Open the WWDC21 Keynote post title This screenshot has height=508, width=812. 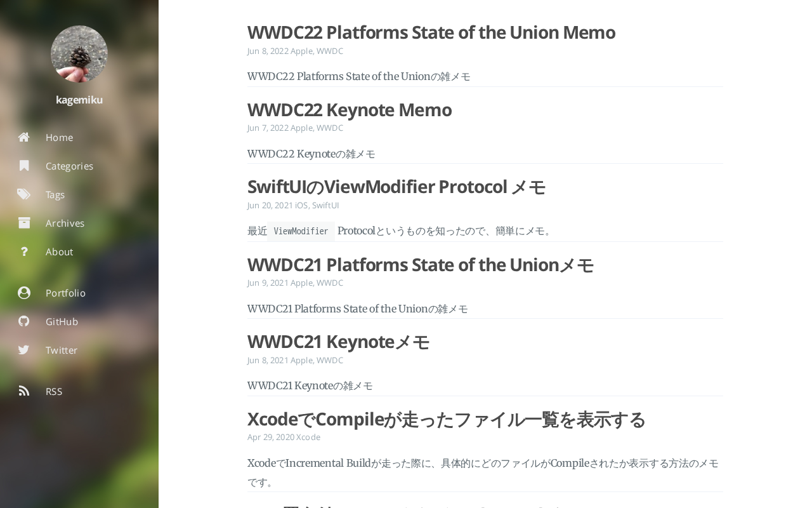[x=338, y=342]
